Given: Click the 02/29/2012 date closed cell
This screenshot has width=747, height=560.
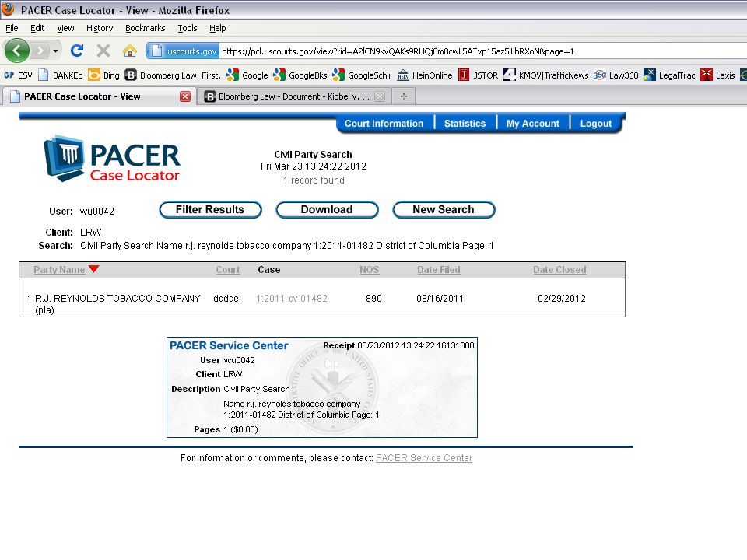Looking at the screenshot, I should pos(562,299).
